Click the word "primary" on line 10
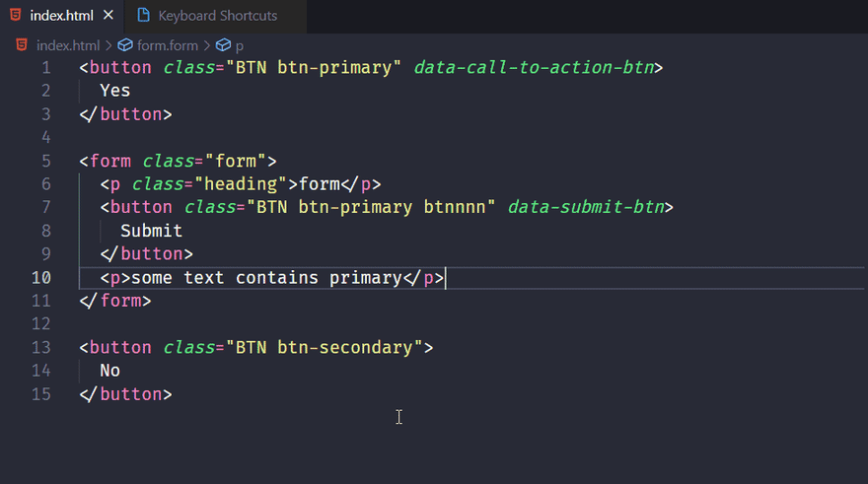868x484 pixels. pos(366,278)
